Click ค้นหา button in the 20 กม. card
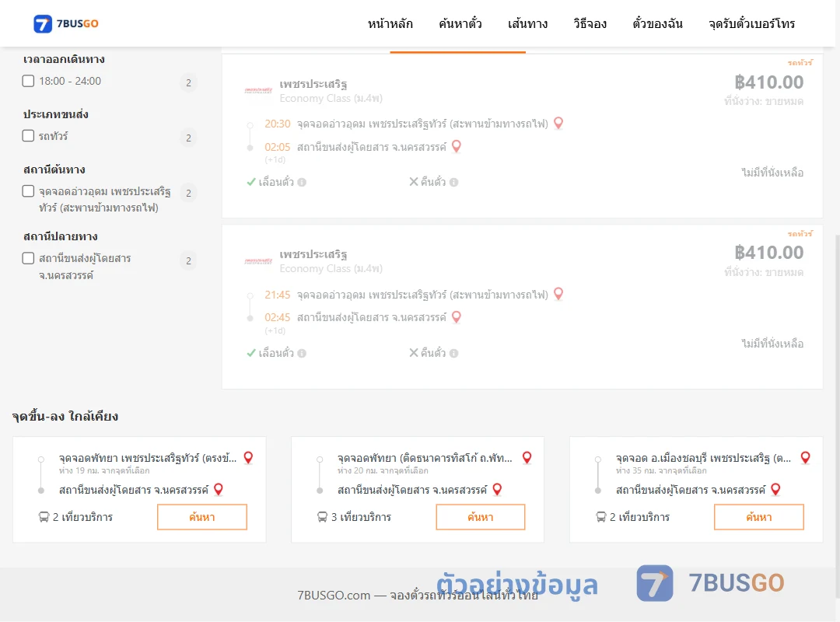 (481, 517)
